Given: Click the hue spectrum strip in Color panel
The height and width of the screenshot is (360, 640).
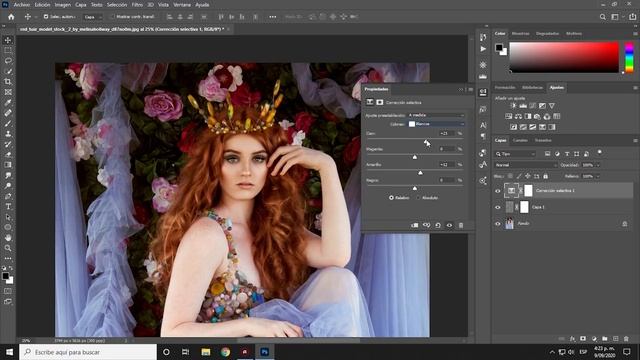Looking at the screenshot, I should click(629, 57).
